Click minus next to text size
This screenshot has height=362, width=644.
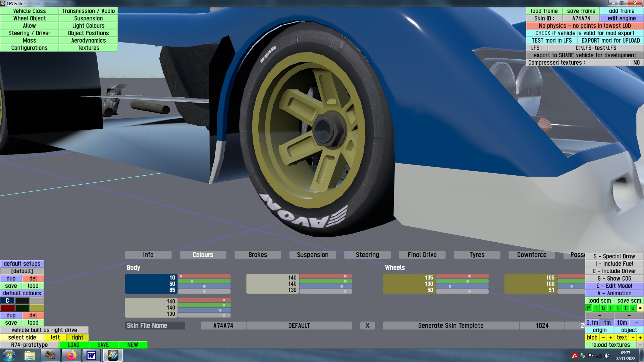tap(633, 338)
